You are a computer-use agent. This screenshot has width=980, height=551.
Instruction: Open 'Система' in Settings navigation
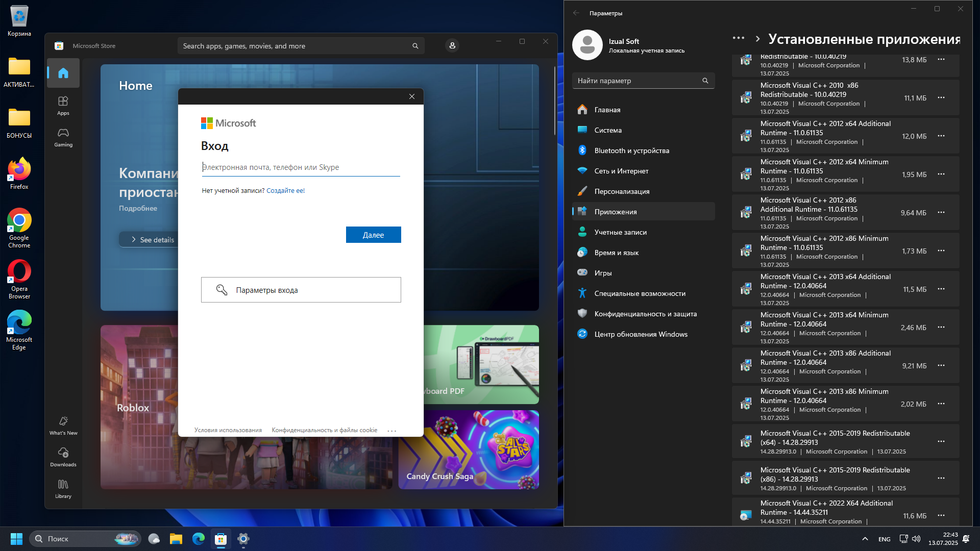[x=643, y=130]
